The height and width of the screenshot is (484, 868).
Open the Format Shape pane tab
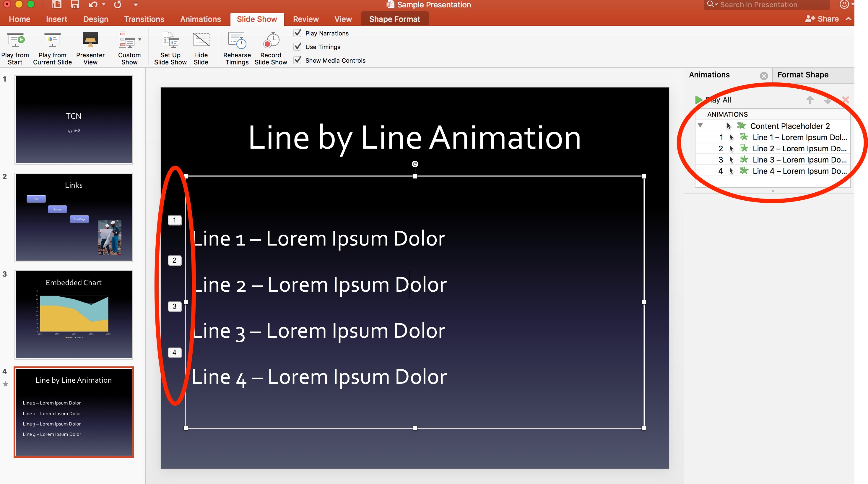pyautogui.click(x=803, y=74)
